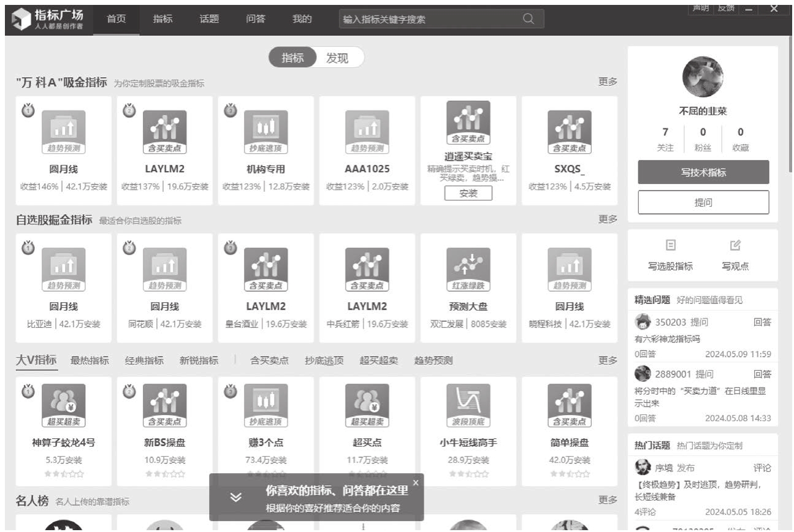The image size is (794, 532).
Task: Click the 写观点 pencil icon
Action: pos(735,245)
